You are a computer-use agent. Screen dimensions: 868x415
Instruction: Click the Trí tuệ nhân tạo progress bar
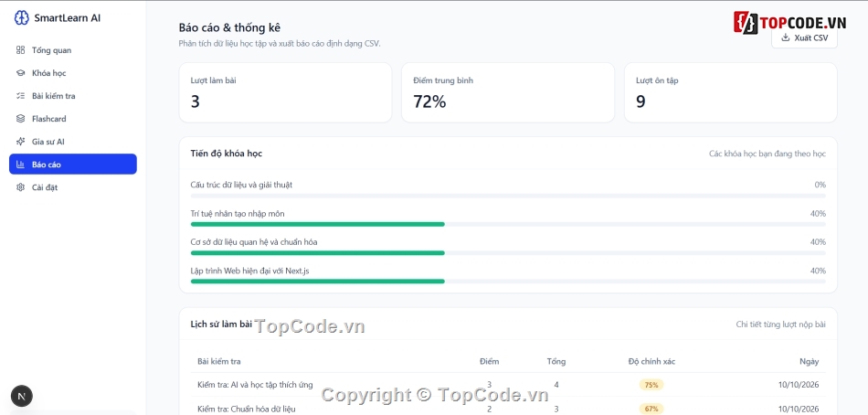coord(508,224)
